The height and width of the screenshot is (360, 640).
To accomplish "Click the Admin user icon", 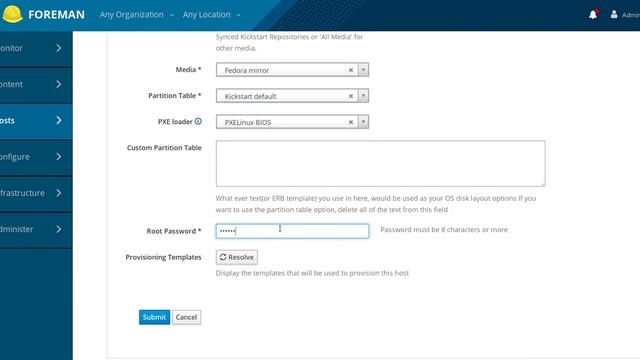I will (x=614, y=14).
